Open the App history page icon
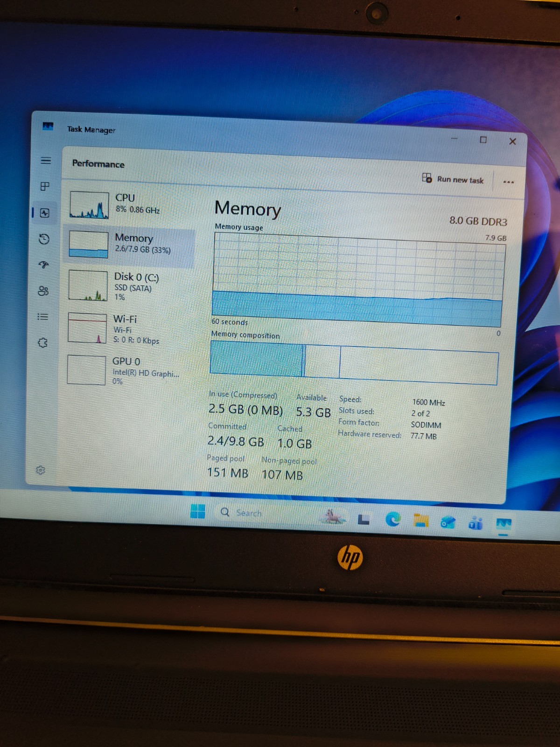This screenshot has height=747, width=560. (x=44, y=239)
